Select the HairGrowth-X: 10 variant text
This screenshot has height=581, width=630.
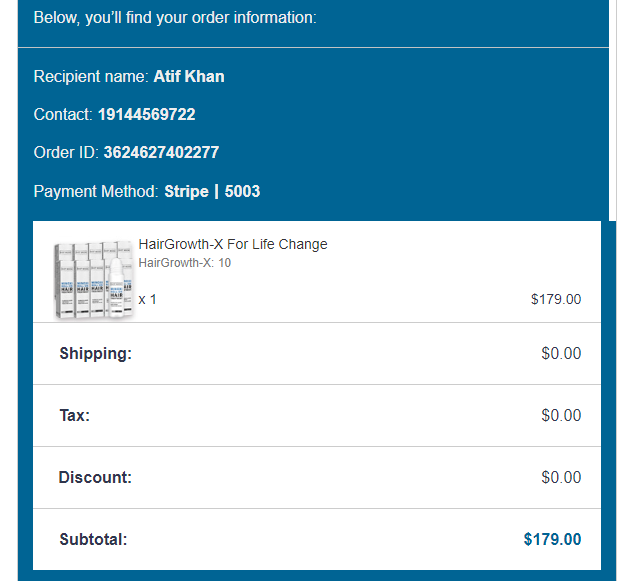click(x=185, y=263)
